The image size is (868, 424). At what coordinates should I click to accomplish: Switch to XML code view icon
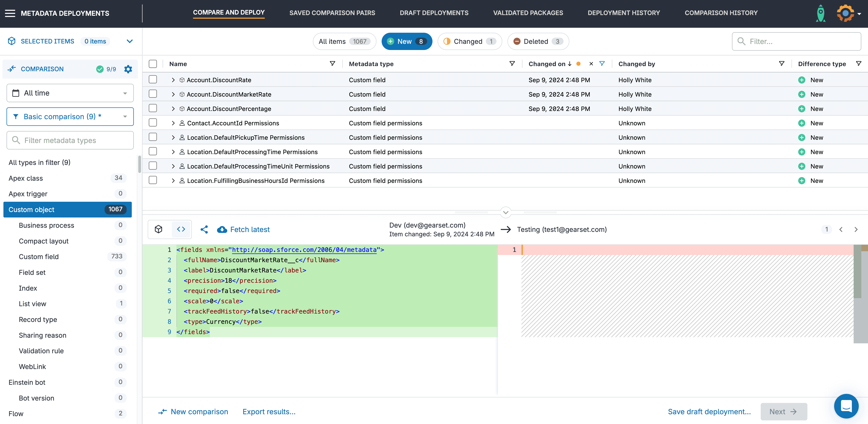click(181, 229)
